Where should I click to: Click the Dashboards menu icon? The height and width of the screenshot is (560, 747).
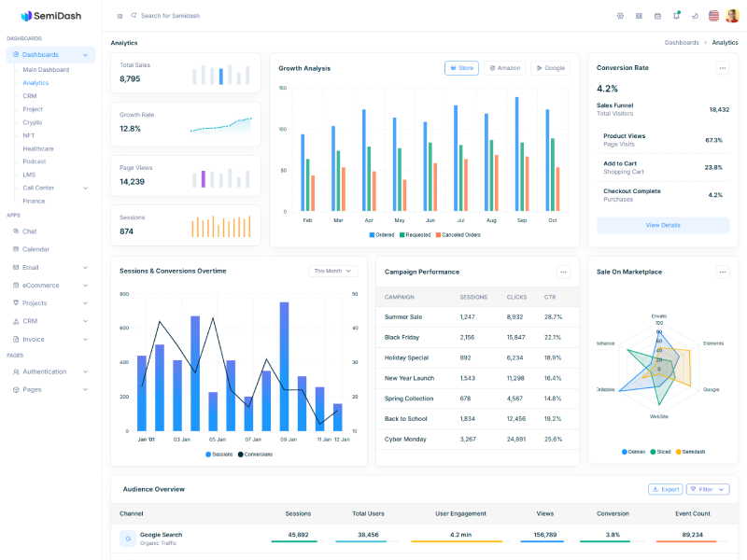[16, 54]
